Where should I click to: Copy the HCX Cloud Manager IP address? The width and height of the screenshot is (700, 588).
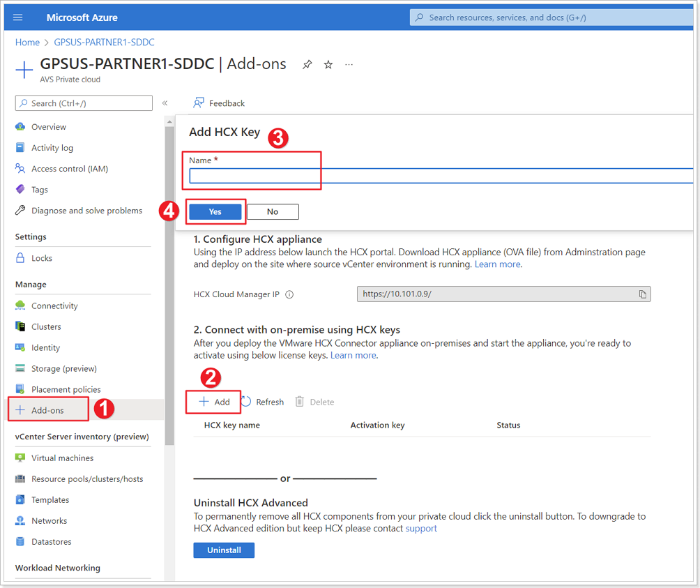[642, 294]
